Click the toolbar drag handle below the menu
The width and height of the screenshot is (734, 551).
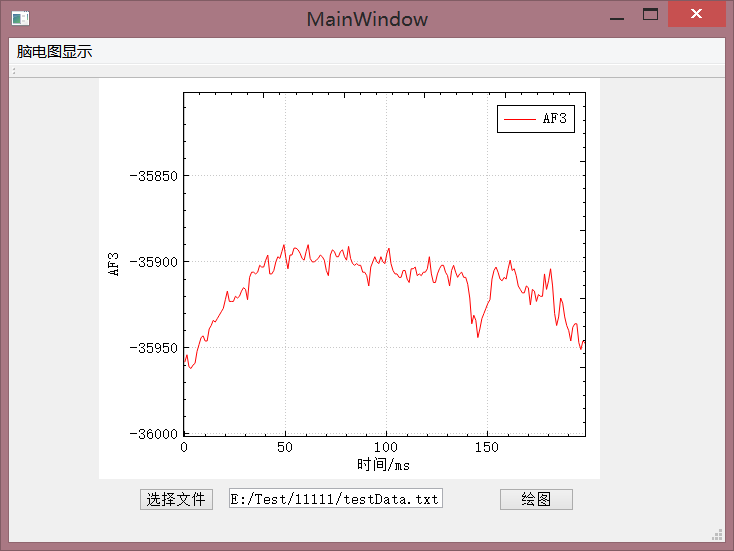tap(14, 71)
